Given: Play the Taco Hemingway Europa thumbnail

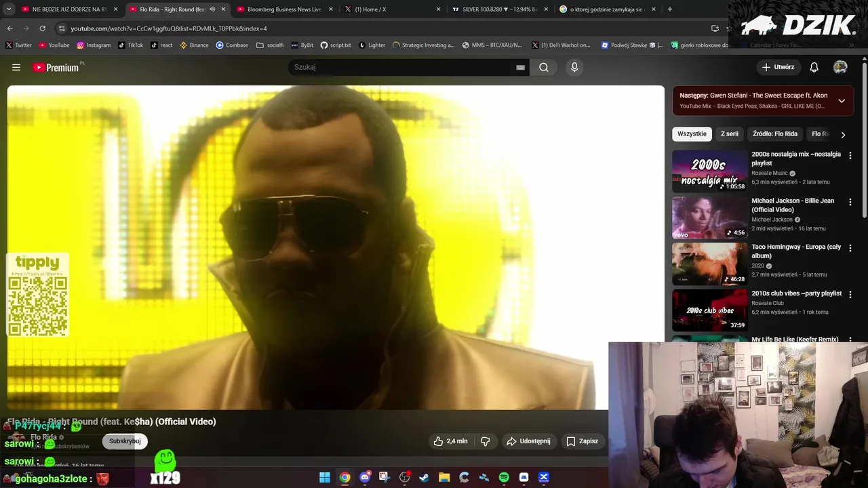Looking at the screenshot, I should 709,264.
